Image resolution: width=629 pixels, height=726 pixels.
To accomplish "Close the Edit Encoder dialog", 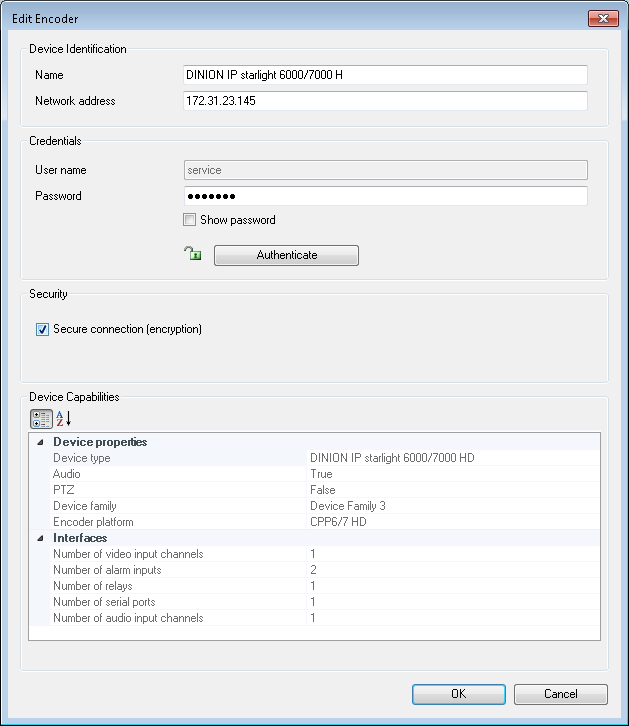I will 603,19.
